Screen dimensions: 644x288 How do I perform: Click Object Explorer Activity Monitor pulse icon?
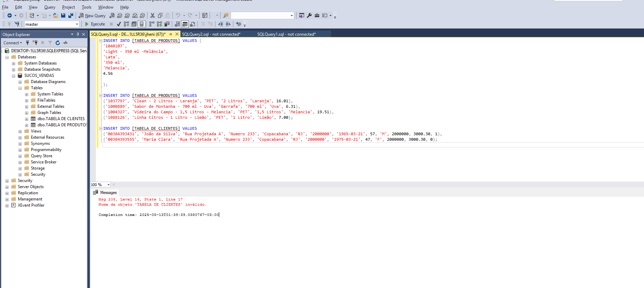[x=65, y=43]
